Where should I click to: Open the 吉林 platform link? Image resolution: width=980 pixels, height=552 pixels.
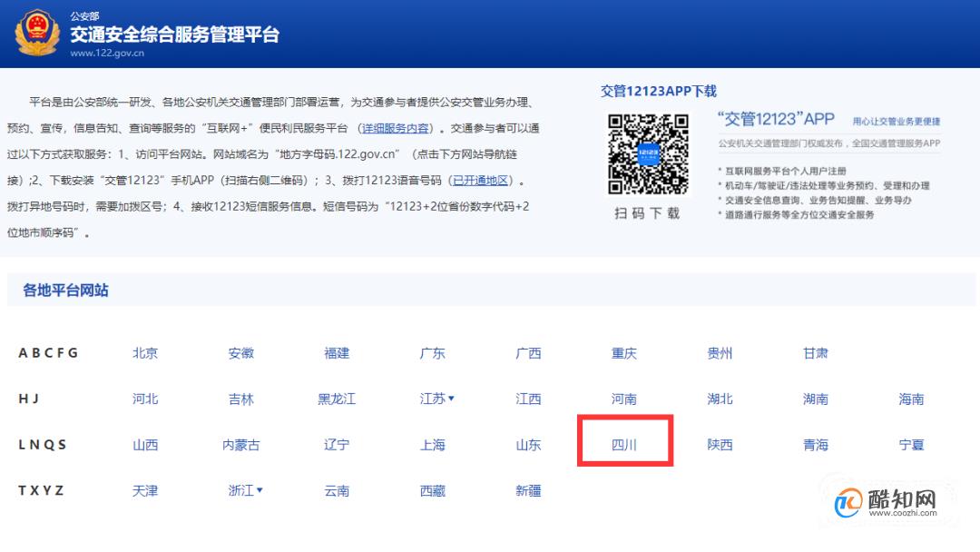click(x=241, y=399)
